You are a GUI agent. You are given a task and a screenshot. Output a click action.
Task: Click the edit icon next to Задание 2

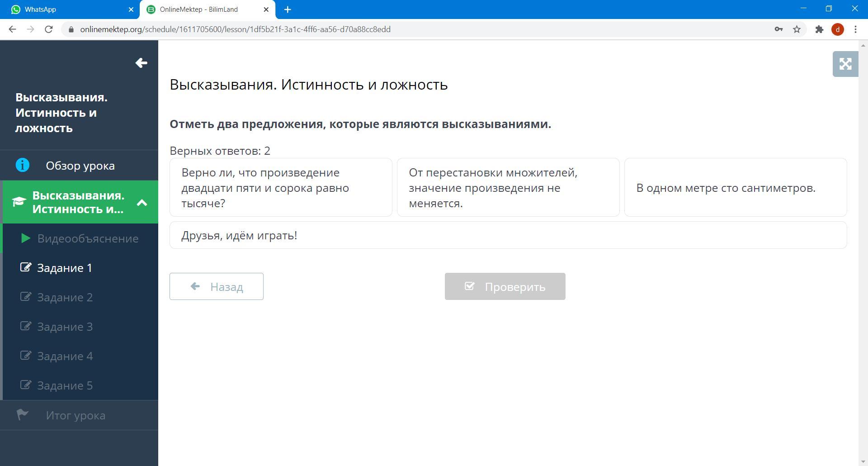tap(26, 296)
